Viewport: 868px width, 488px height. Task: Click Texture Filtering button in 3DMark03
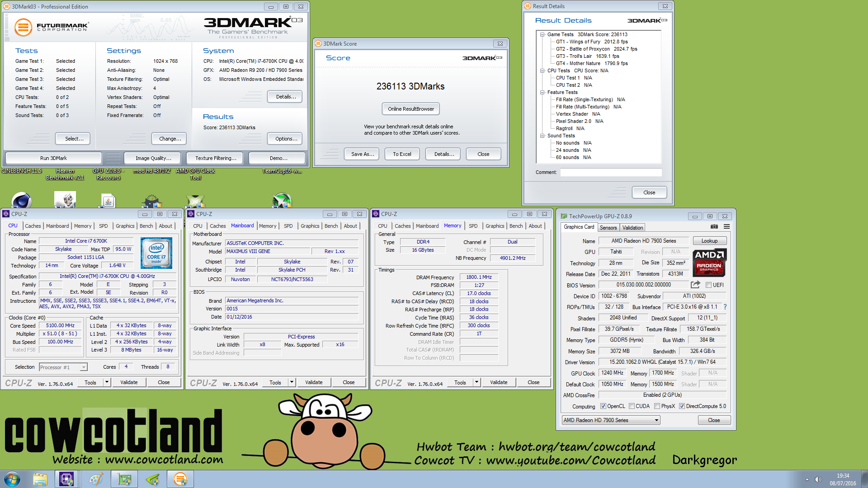click(x=216, y=158)
